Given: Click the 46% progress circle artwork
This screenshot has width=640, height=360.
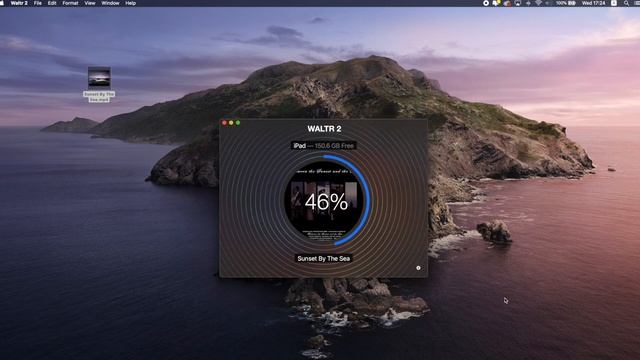Looking at the screenshot, I should (325, 201).
